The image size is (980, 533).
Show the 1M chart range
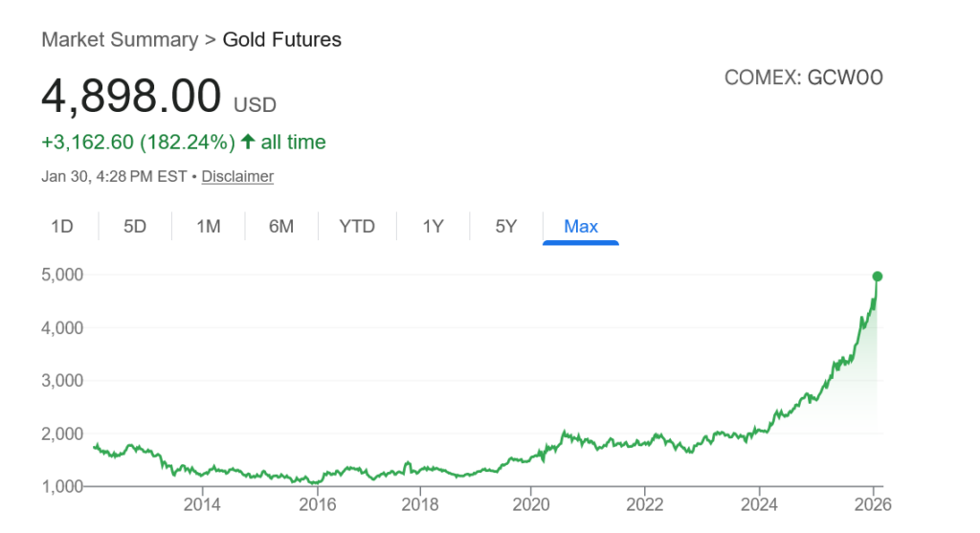(x=208, y=227)
